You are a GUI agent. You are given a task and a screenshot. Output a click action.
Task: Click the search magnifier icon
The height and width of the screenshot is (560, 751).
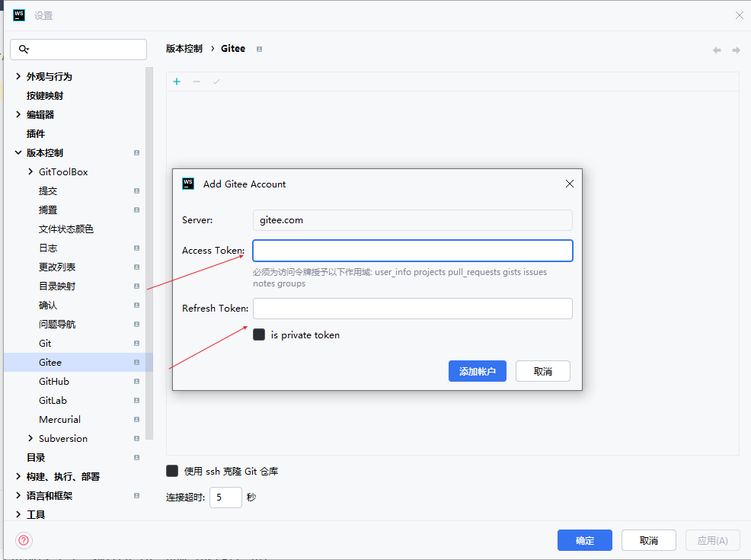pos(24,49)
